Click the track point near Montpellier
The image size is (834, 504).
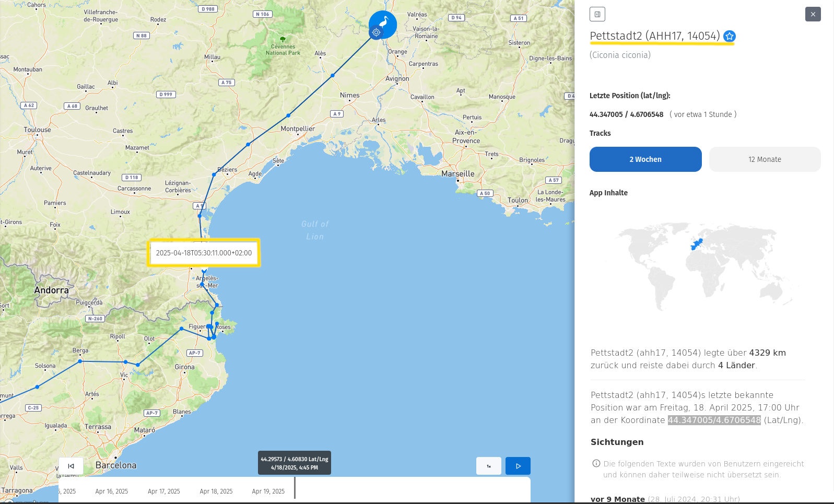(288, 115)
